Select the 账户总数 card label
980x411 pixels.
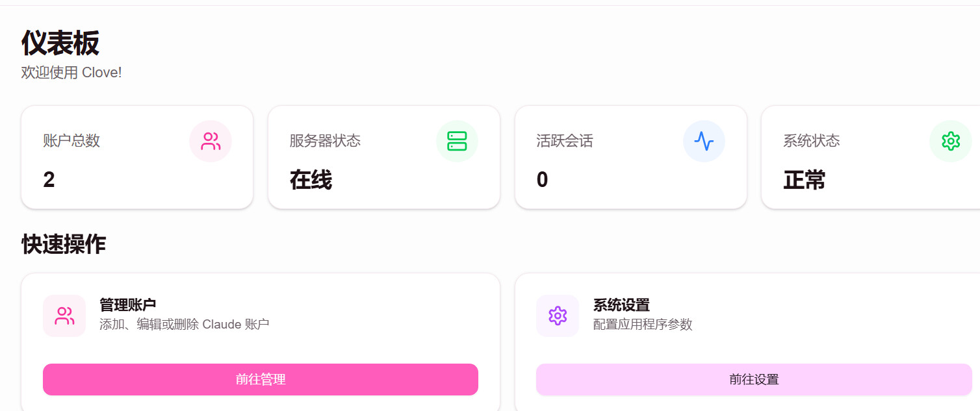coord(71,141)
